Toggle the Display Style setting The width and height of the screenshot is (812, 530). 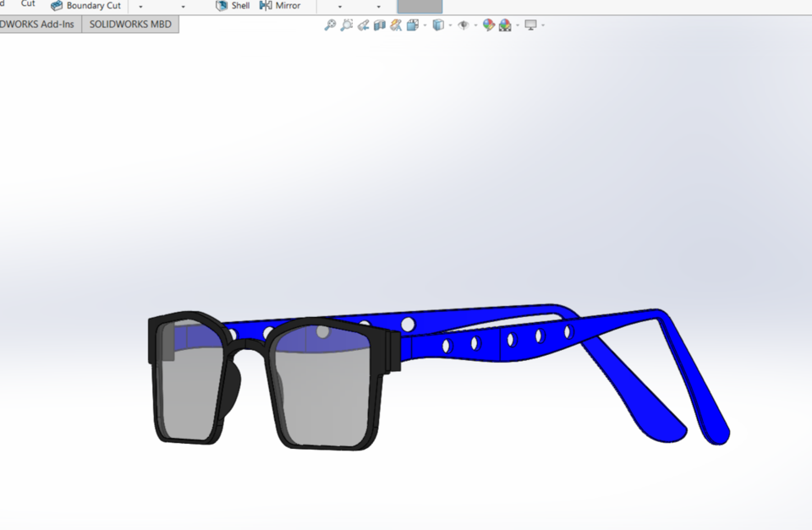click(x=412, y=25)
